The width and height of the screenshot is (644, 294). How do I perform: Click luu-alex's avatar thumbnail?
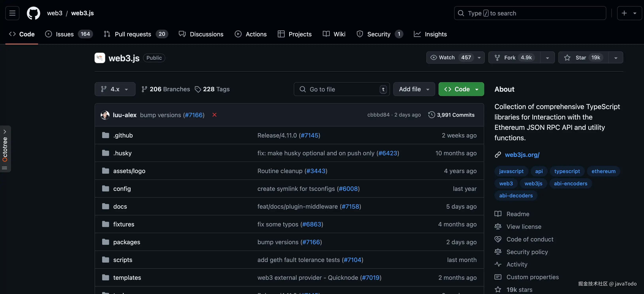coord(105,115)
